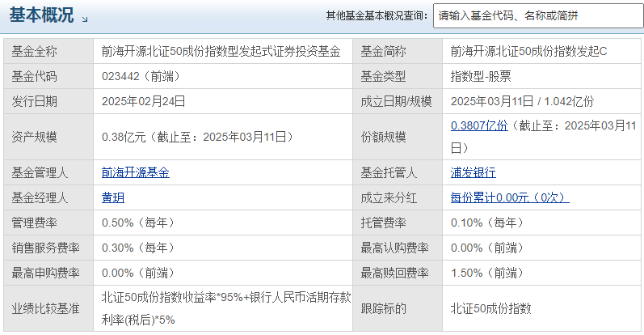The image size is (644, 335).
Task: Select the full fund name 前海开源北证50成份指数型发起式证券投资基金
Action: click(221, 51)
